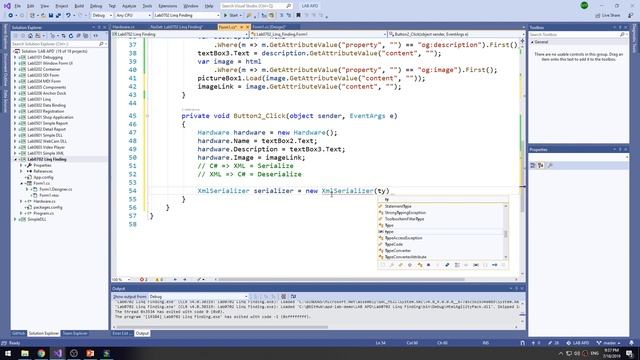Collapse the Form1.cs tree node
The height and width of the screenshot is (360, 640).
pyautogui.click(x=22, y=183)
